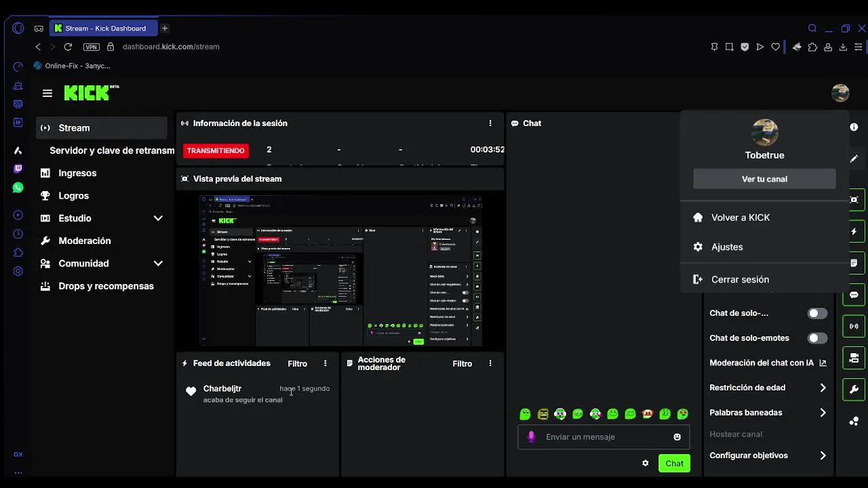
Task: Select the Stream - Kick Dashboard tab
Action: 103,28
